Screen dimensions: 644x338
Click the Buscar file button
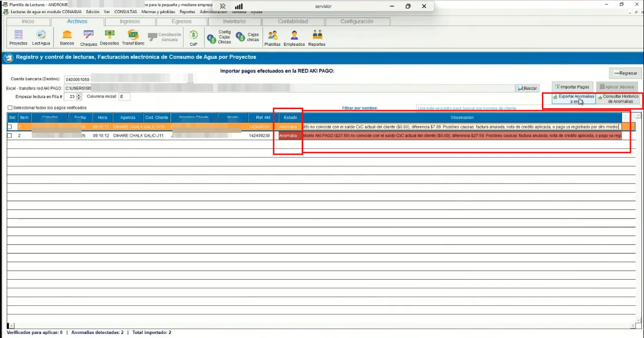527,88
